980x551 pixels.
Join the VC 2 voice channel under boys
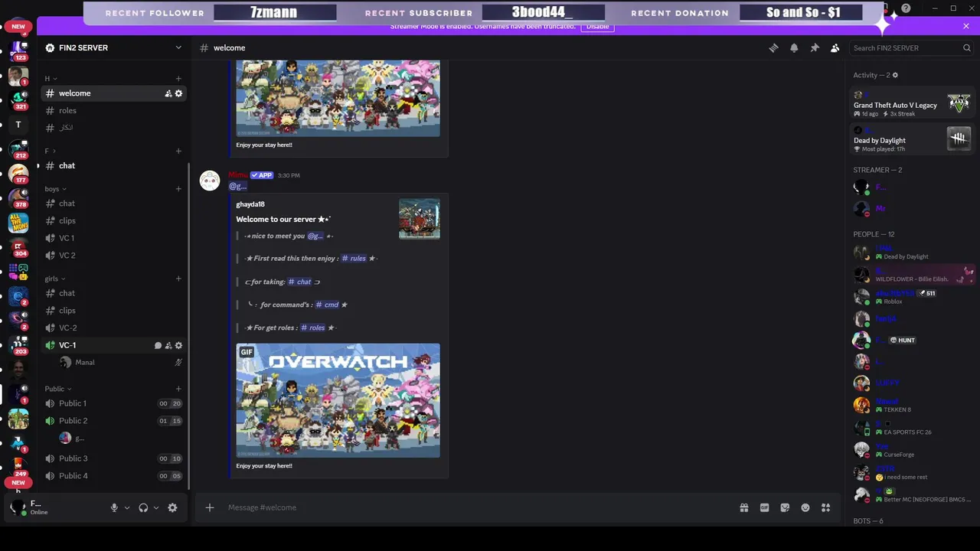[113, 255]
